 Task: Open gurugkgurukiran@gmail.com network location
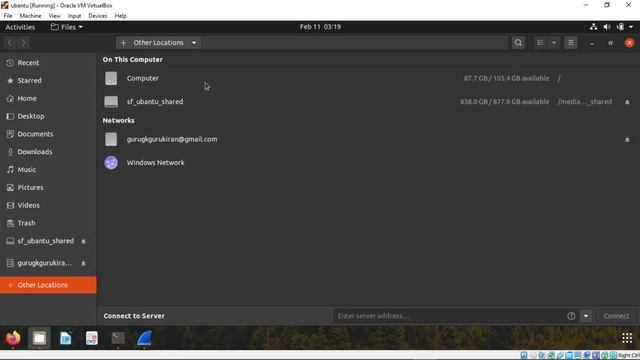pyautogui.click(x=368, y=139)
